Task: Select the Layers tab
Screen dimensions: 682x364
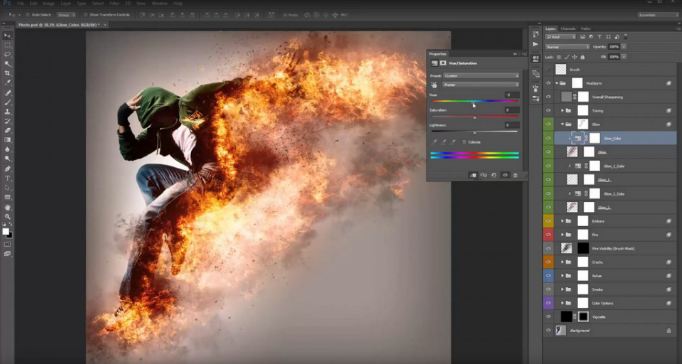Action: [551, 29]
